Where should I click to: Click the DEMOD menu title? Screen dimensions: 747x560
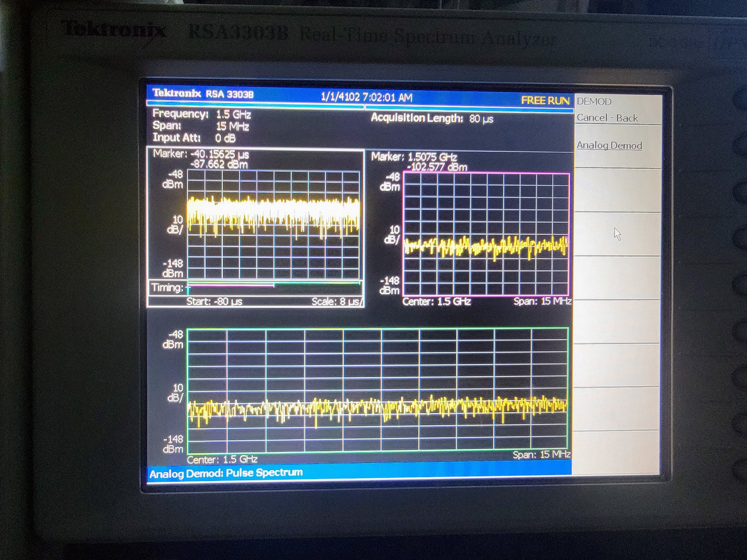(594, 101)
